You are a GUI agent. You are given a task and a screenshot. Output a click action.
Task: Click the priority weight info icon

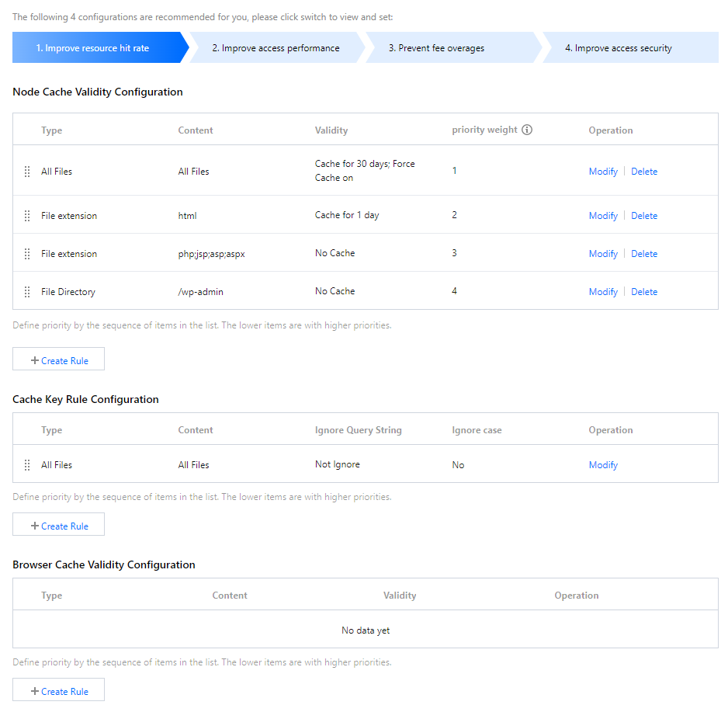coord(527,130)
